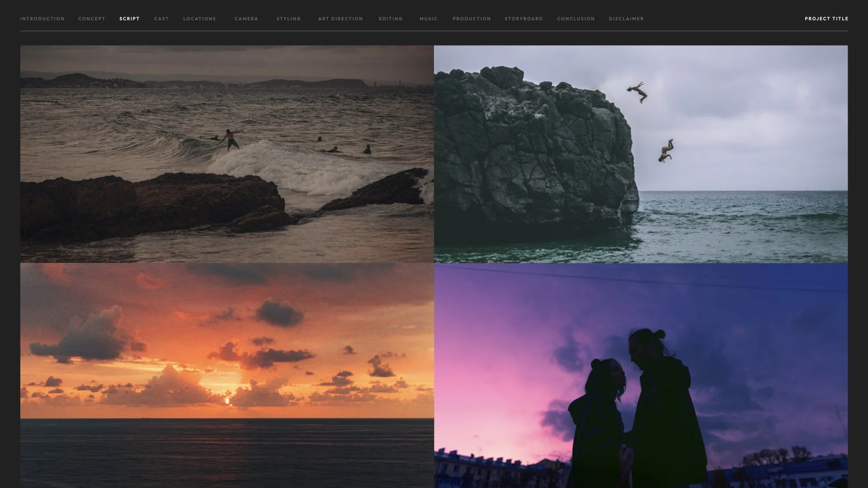Open the Music section

(x=428, y=19)
